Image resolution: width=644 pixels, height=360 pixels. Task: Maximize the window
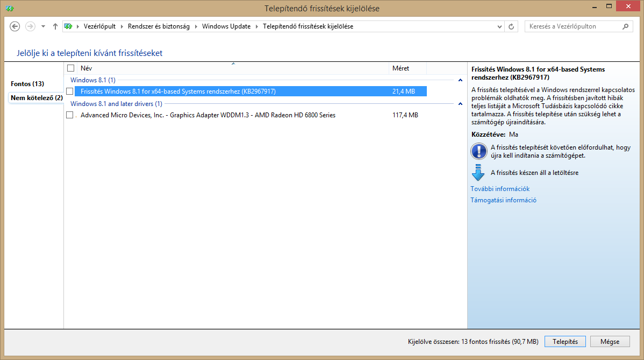pyautogui.click(x=609, y=6)
